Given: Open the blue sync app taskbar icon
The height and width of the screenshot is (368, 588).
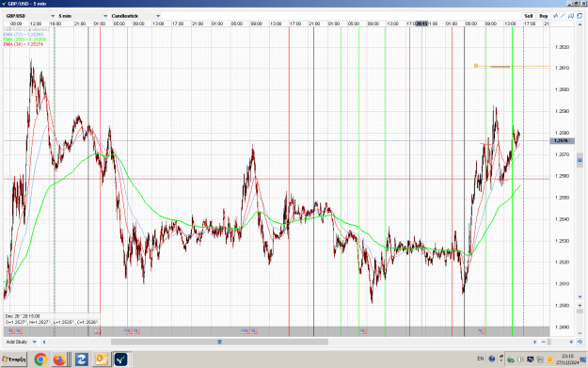Looking at the screenshot, I should click(x=81, y=360).
